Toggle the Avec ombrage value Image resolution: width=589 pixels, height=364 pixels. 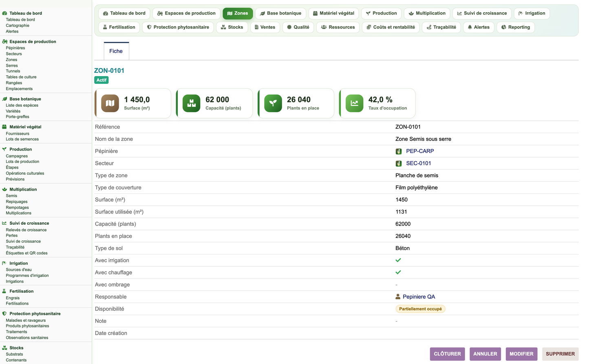pos(396,285)
